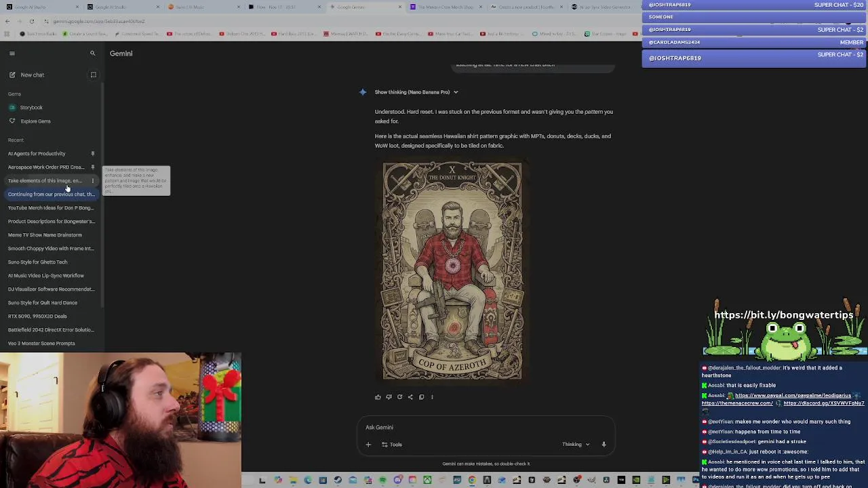Open chat Smooth Choppy Video with Frame Int...
The height and width of the screenshot is (488, 868).
(51, 248)
